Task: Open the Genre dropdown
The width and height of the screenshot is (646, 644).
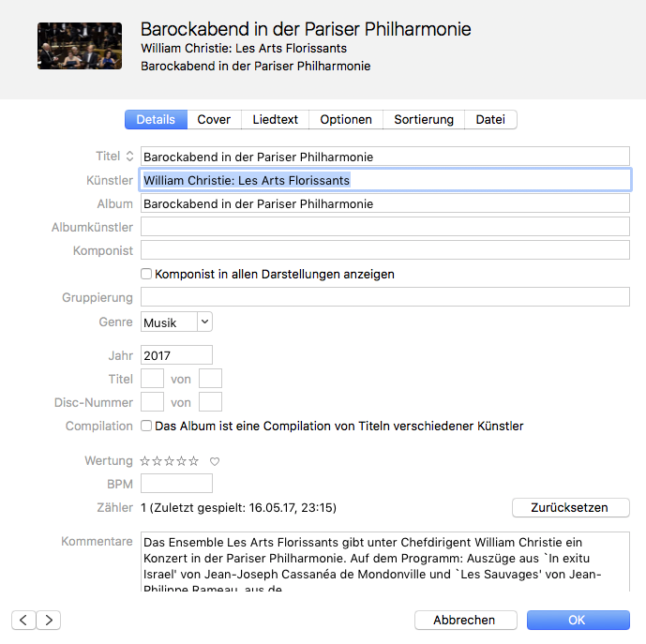Action: click(177, 322)
